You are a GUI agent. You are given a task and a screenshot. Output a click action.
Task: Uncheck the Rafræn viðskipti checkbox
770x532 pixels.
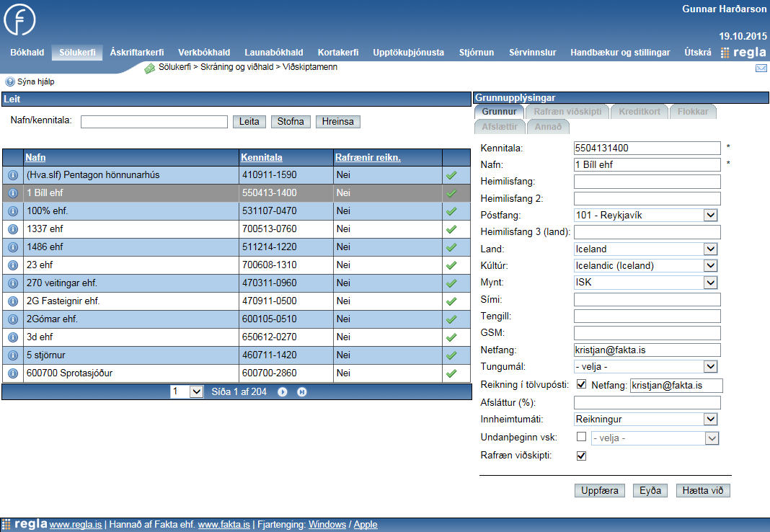pyautogui.click(x=581, y=456)
